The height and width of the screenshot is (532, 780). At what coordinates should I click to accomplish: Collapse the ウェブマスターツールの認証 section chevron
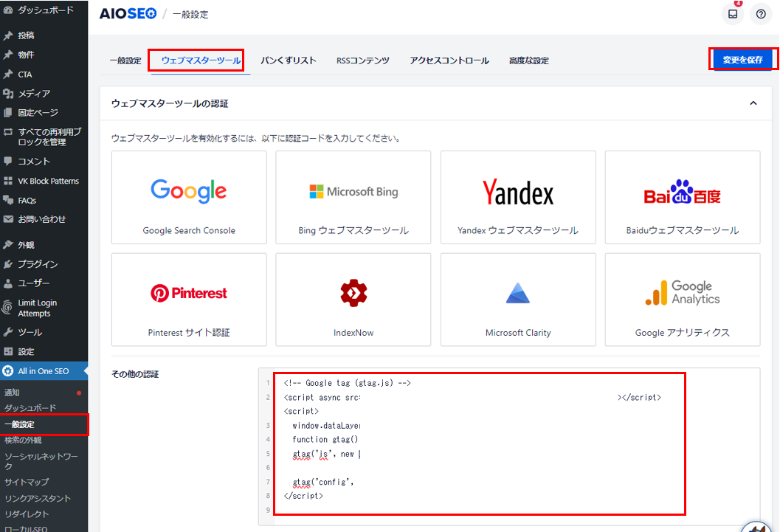pos(753,103)
